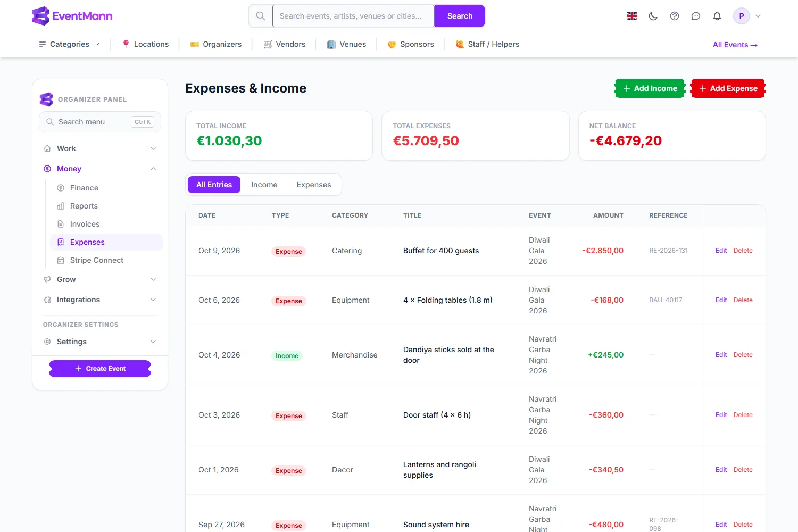Viewport: 798px width, 532px height.
Task: Switch to the Income tab
Action: click(x=264, y=185)
